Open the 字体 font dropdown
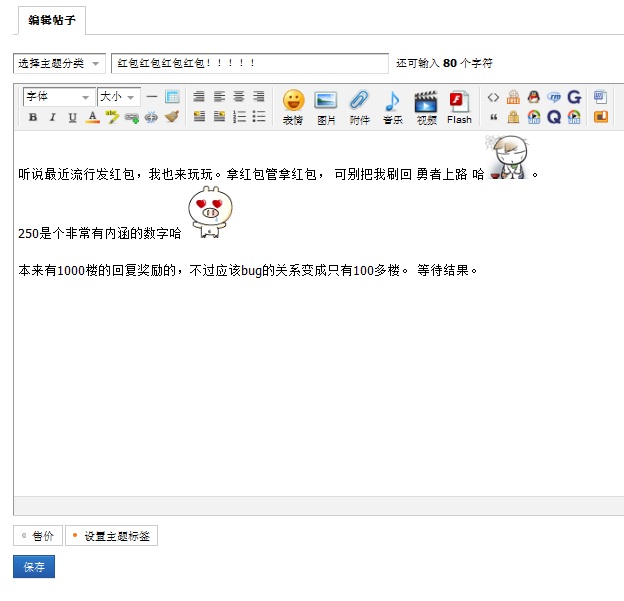 [x=59, y=97]
